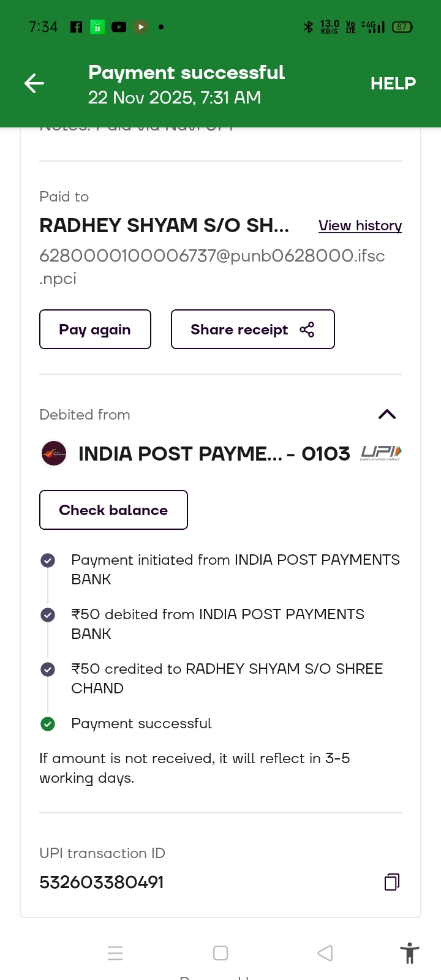This screenshot has height=980, width=441.
Task: Tap the share icon in Share receipt
Action: [307, 330]
